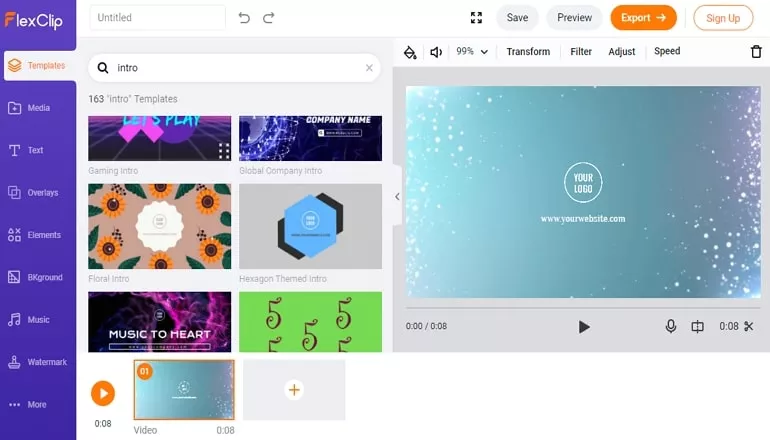Select storyboard clip 01
The height and width of the screenshot is (440, 770).
tap(184, 390)
